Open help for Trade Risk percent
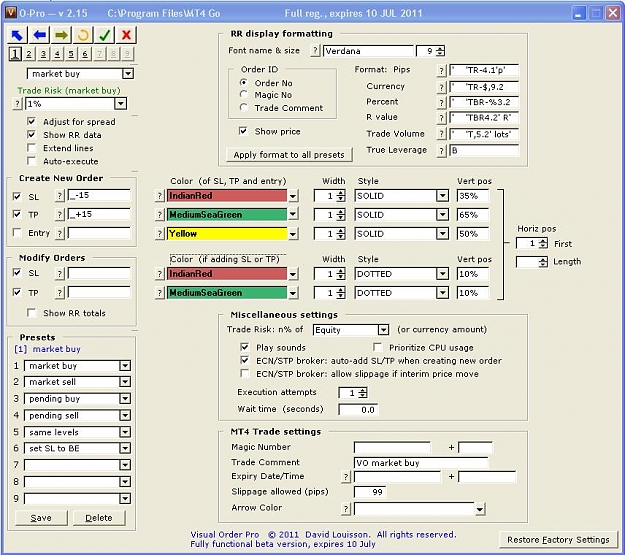Viewport: 625px width, 555px height. click(17, 104)
